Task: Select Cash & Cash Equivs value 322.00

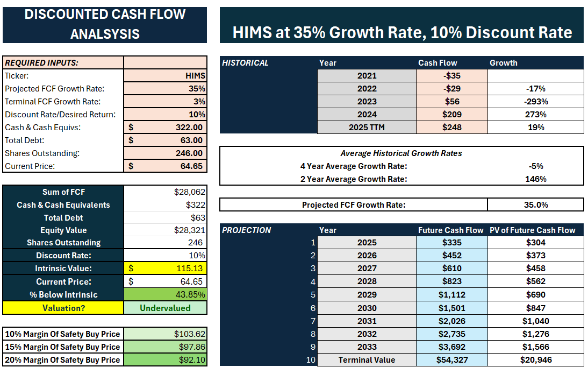Action: click(x=166, y=128)
